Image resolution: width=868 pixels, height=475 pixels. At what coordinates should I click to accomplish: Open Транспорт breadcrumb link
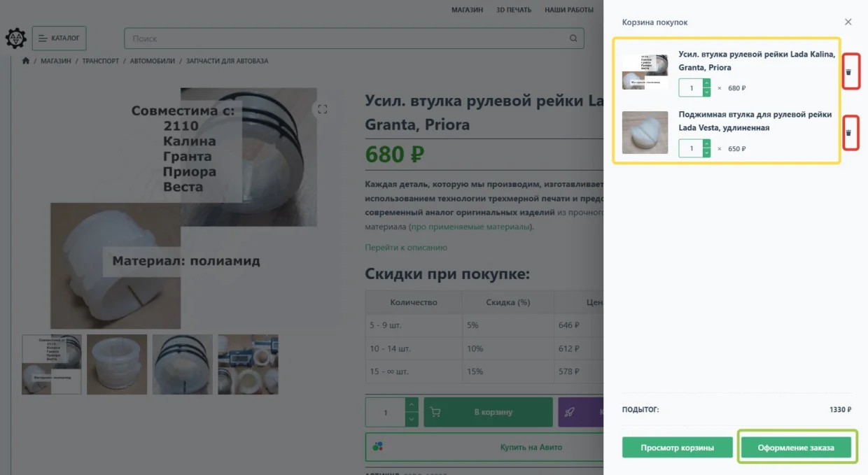click(101, 61)
